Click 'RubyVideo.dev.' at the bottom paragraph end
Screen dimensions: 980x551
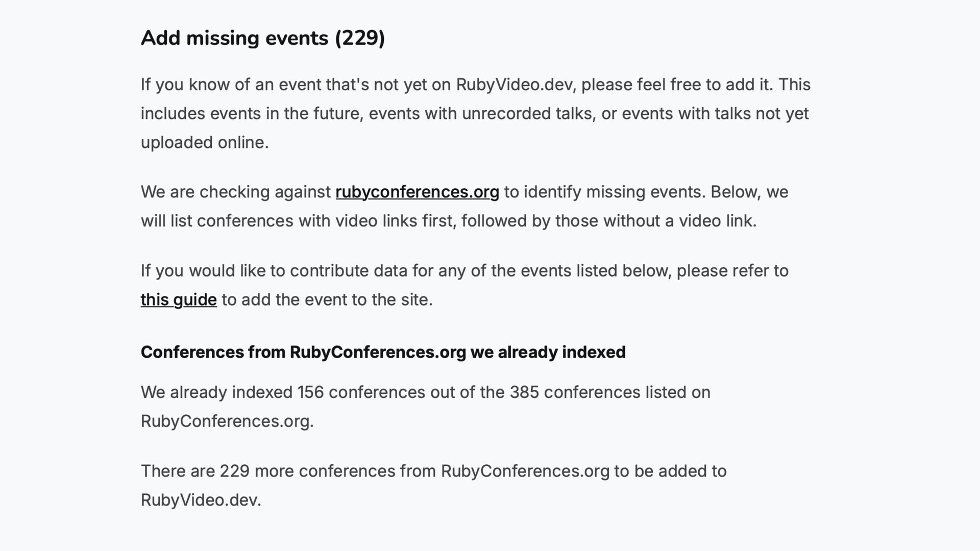point(201,499)
